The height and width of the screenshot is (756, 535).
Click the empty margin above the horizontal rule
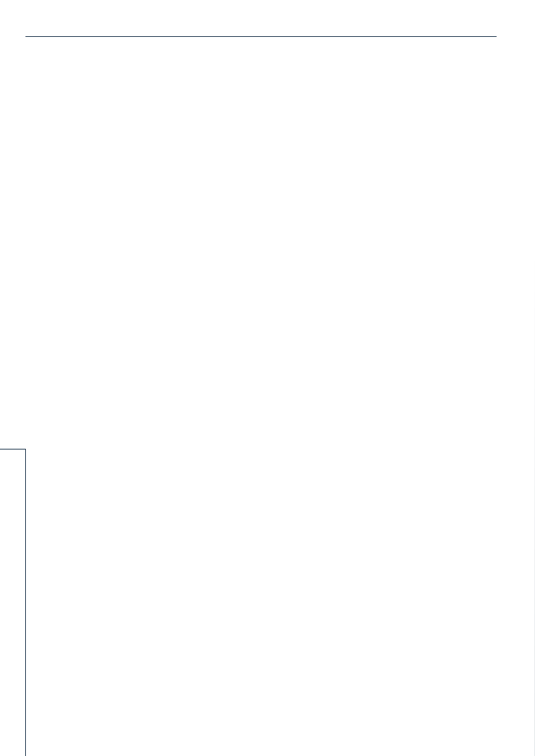tap(261, 17)
